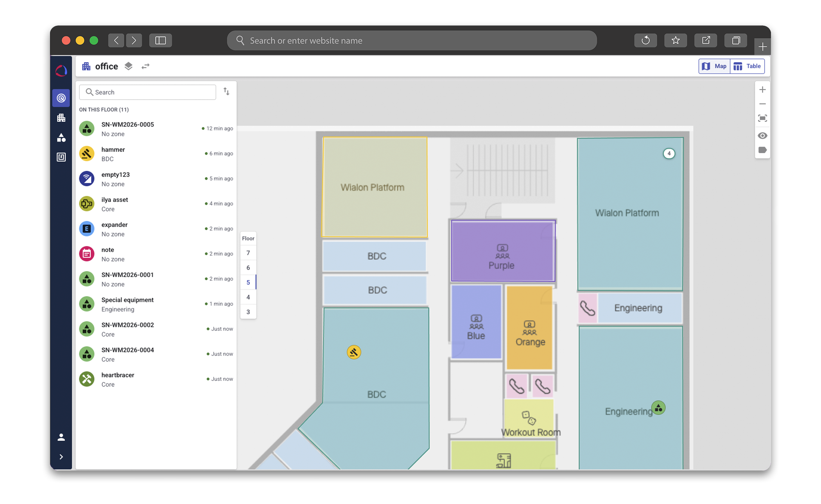Image resolution: width=821 pixels, height=504 pixels.
Task: Click the expander E icon
Action: click(x=87, y=229)
